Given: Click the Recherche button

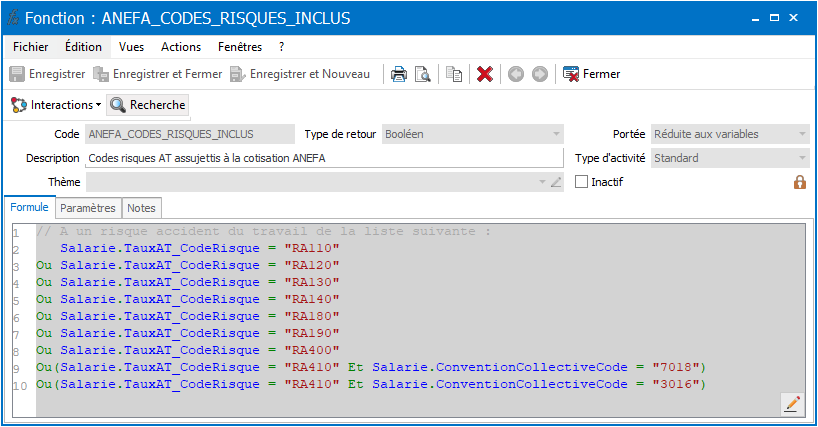Looking at the screenshot, I should [148, 105].
